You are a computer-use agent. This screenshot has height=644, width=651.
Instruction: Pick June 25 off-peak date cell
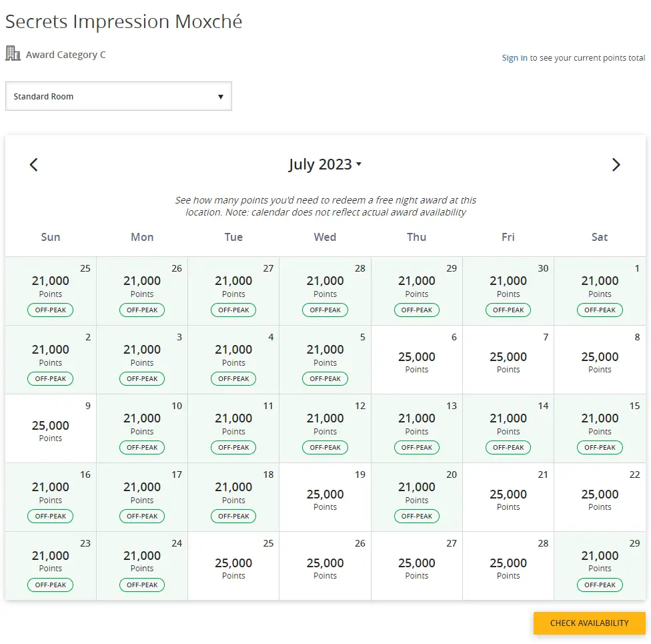51,291
